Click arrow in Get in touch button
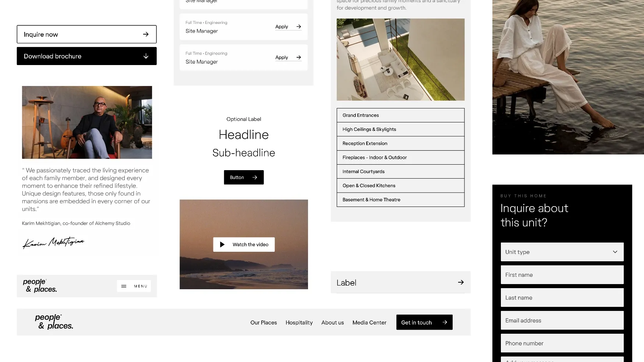Image resolution: width=644 pixels, height=362 pixels. (445, 322)
